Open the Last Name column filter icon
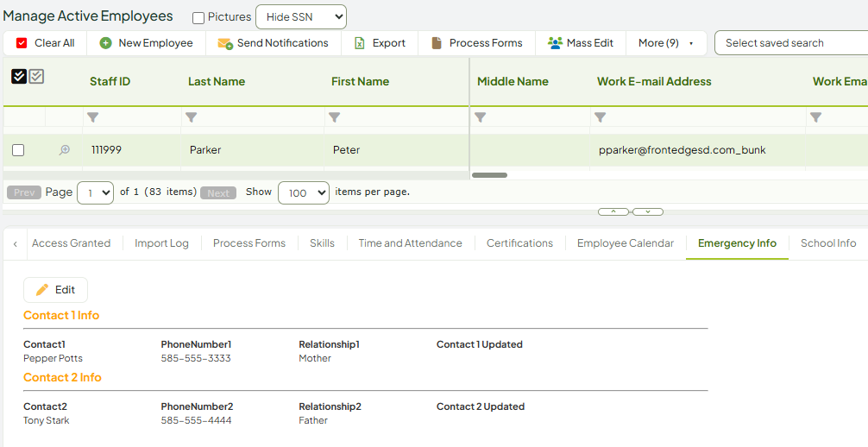The image size is (868, 447). click(191, 117)
